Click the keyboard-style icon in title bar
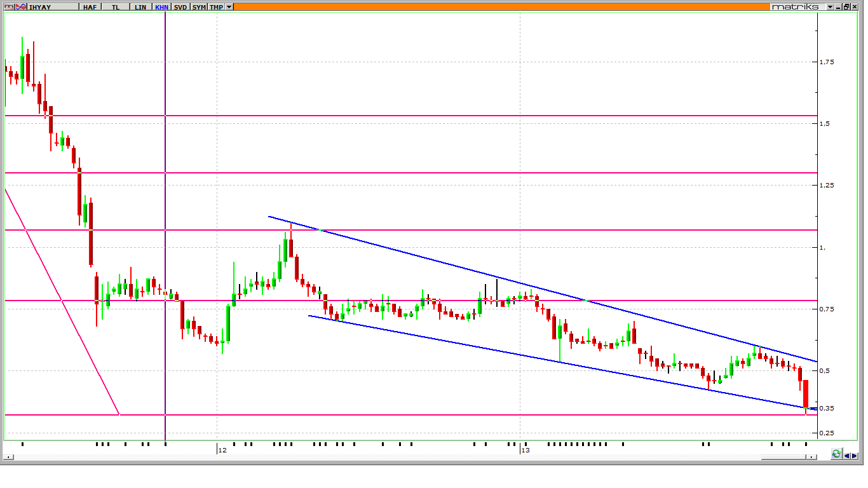The image size is (868, 488). point(8,7)
